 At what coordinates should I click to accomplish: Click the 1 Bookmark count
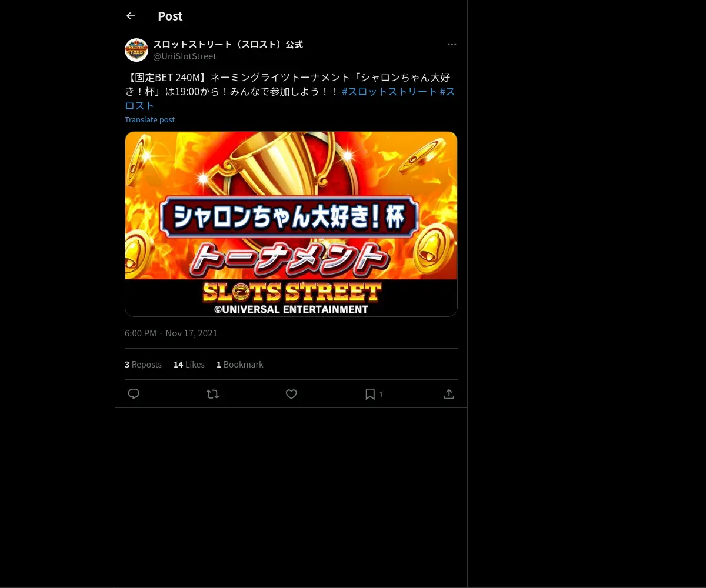pyautogui.click(x=239, y=365)
